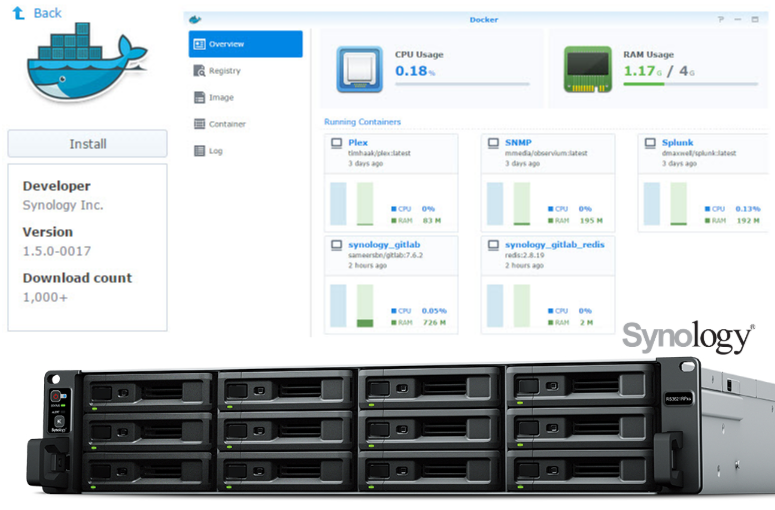Open the Docker window help question mark
The height and width of the screenshot is (510, 775).
click(x=721, y=19)
